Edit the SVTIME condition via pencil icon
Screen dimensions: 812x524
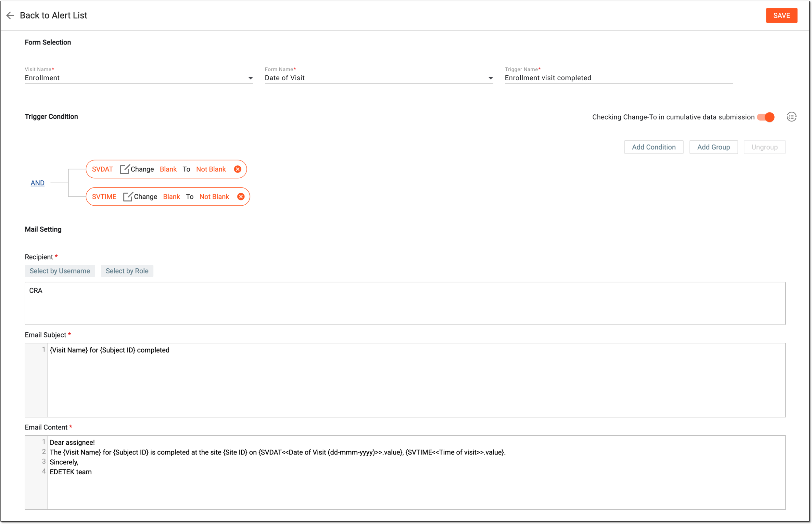128,197
